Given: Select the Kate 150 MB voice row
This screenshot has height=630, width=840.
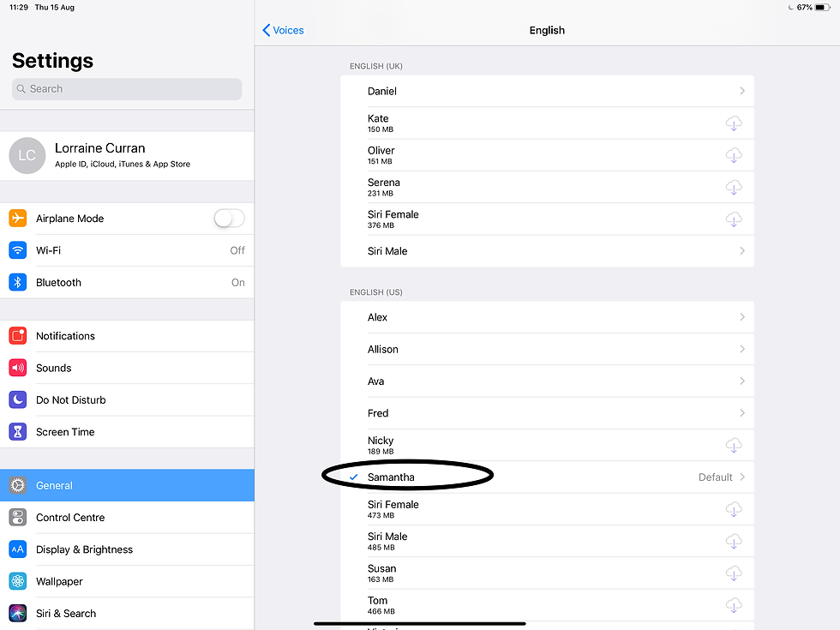Looking at the screenshot, I should pos(547,123).
